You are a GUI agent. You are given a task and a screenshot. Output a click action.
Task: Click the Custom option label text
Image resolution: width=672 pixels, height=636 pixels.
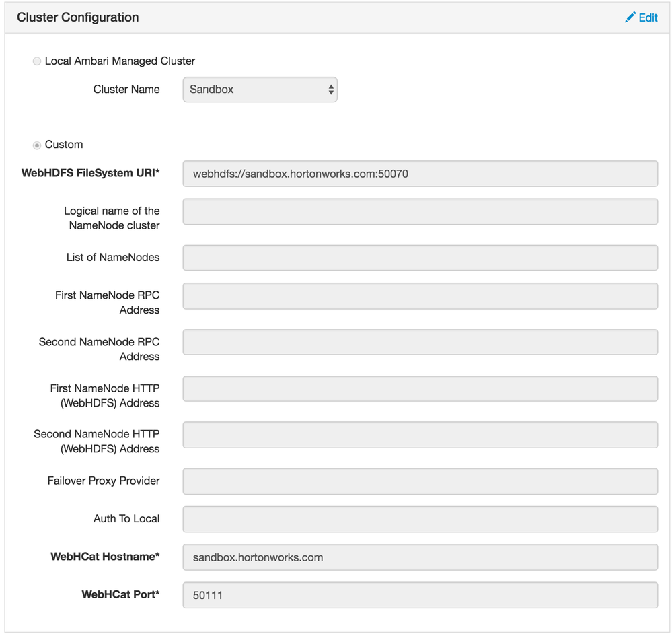pos(64,145)
